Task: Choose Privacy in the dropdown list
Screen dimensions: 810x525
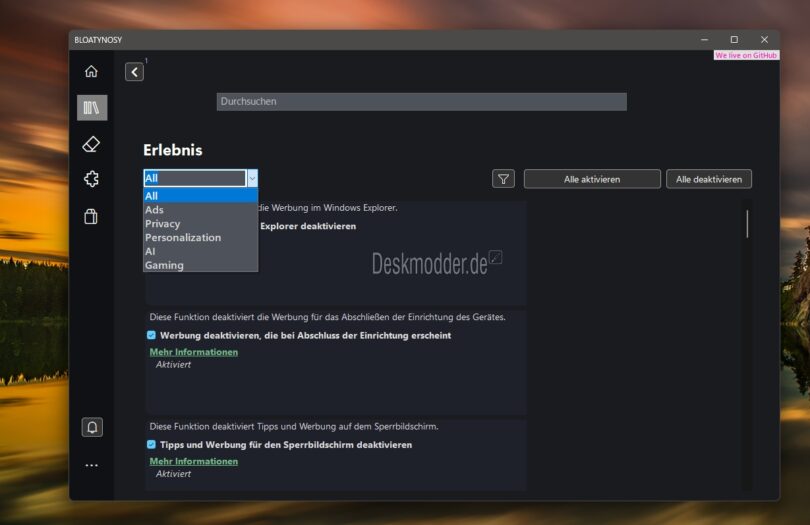Action: pos(200,224)
